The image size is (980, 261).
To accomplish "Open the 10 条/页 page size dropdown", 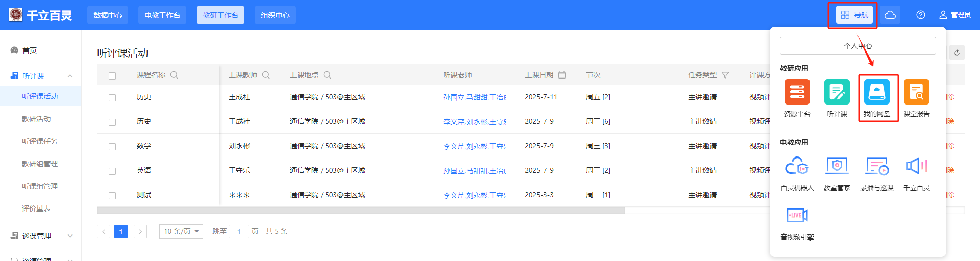I will [181, 231].
